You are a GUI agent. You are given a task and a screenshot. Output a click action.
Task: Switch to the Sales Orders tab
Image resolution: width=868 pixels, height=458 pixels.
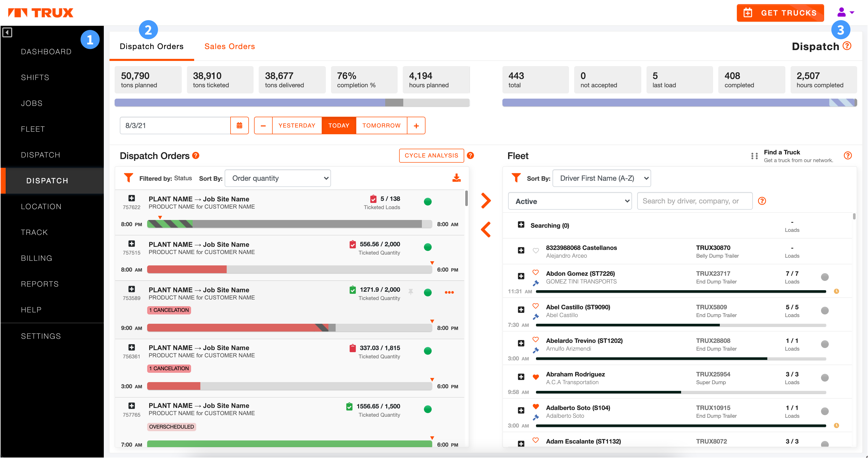coord(230,46)
